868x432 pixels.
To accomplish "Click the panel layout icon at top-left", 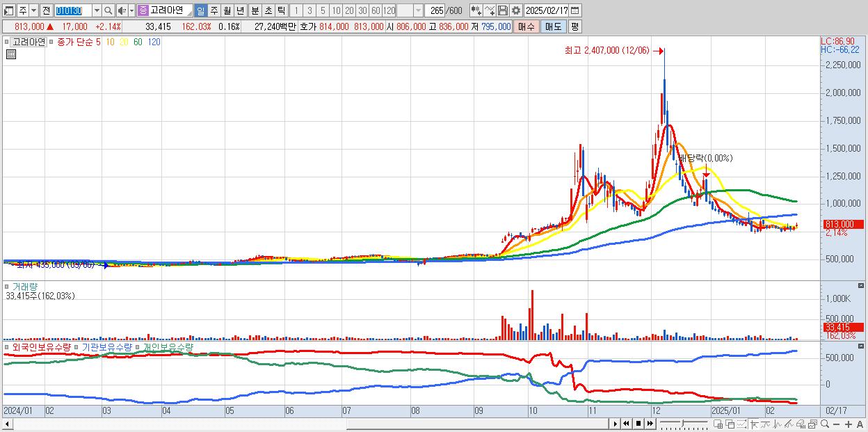I will [x=9, y=10].
